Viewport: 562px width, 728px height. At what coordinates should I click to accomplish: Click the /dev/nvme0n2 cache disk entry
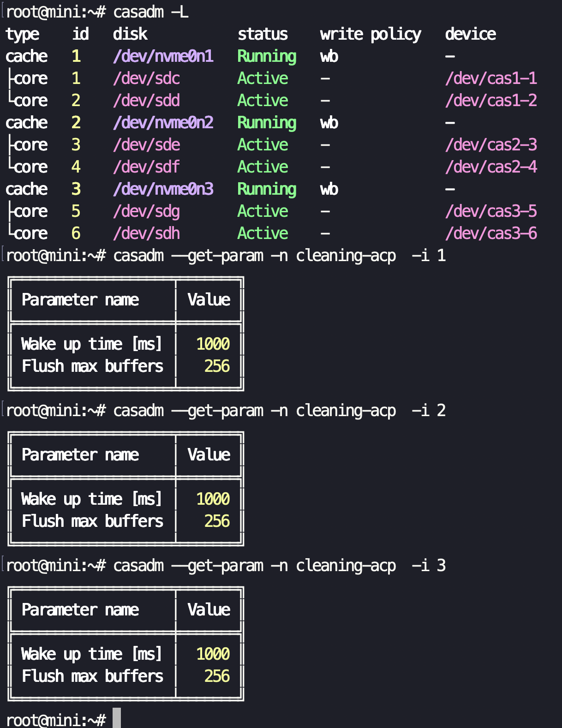click(163, 123)
